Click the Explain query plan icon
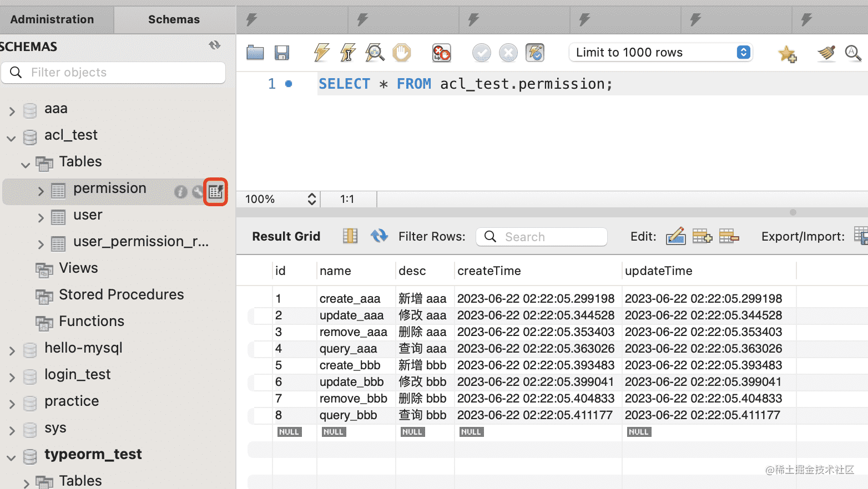This screenshot has height=489, width=868. 375,53
